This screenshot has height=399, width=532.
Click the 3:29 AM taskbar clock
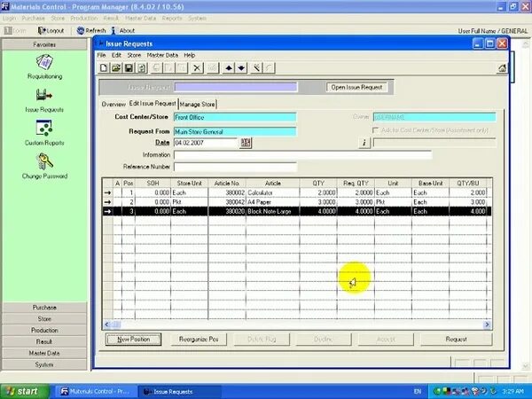click(513, 392)
